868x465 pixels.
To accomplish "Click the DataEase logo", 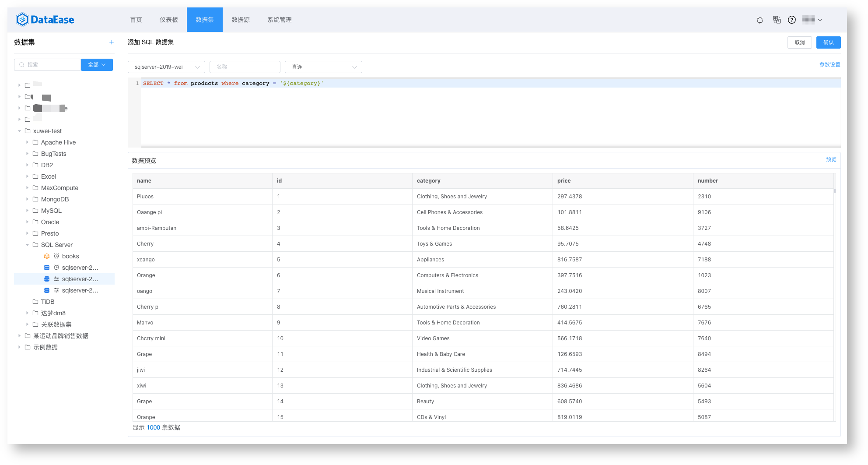I will tap(45, 20).
